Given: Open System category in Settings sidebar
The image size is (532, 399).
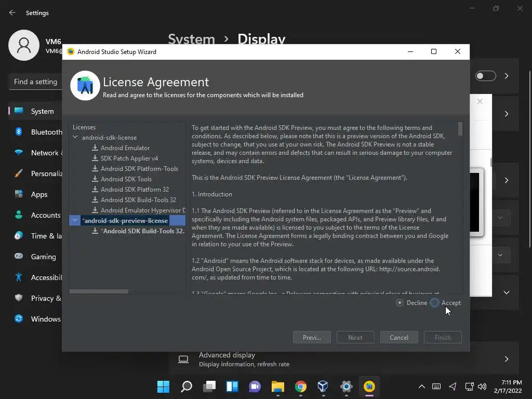Looking at the screenshot, I should pos(36,111).
